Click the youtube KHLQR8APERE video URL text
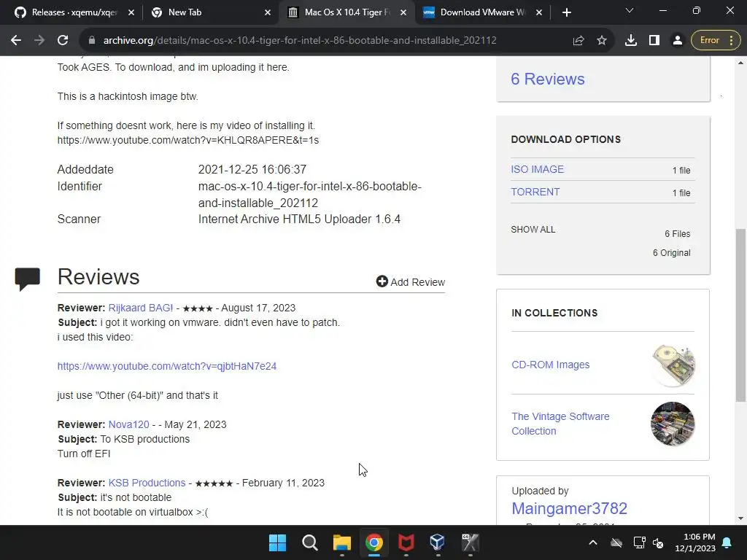The image size is (747, 560). 188,141
